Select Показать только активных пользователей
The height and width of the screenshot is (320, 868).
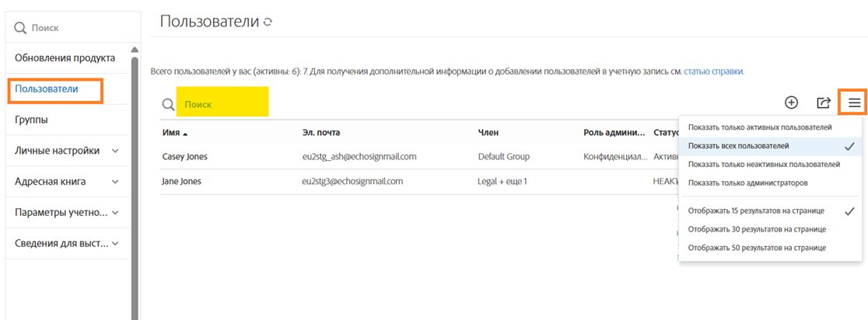coord(760,127)
